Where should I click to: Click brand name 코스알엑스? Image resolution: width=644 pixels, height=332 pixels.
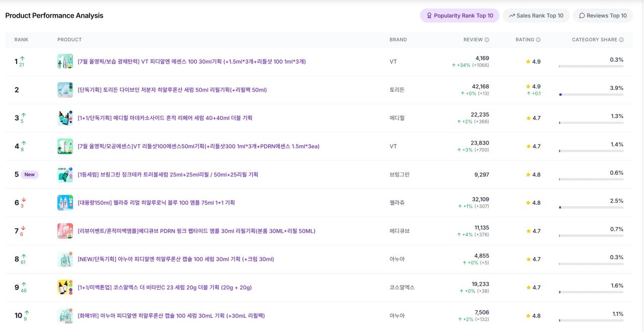(402, 287)
